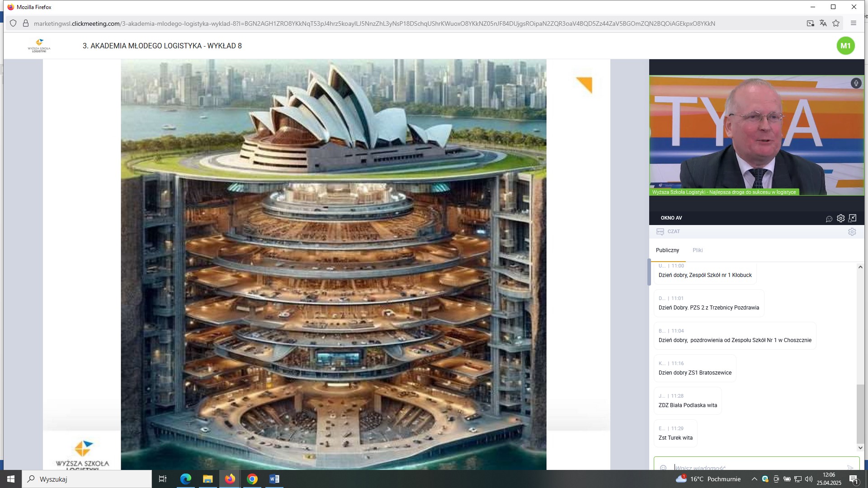The height and width of the screenshot is (488, 868).
Task: Click the tracking protection shield icon
Action: point(13,23)
